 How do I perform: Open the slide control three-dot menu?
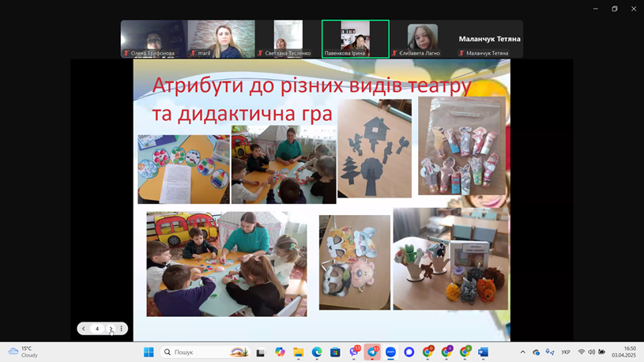121,329
